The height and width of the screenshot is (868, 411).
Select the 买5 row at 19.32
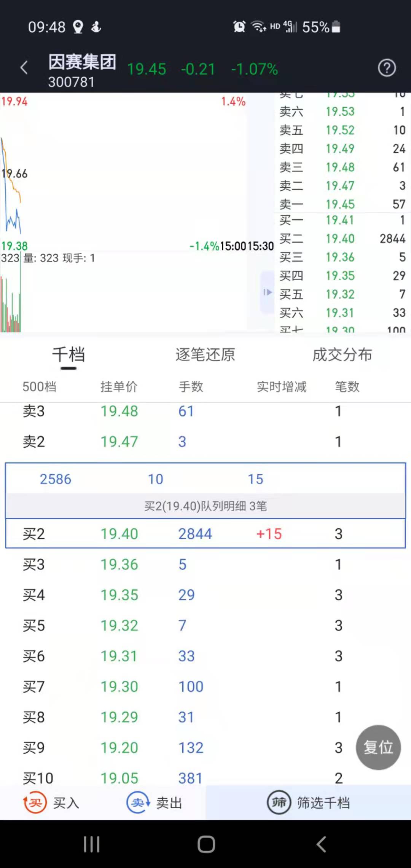click(x=205, y=625)
